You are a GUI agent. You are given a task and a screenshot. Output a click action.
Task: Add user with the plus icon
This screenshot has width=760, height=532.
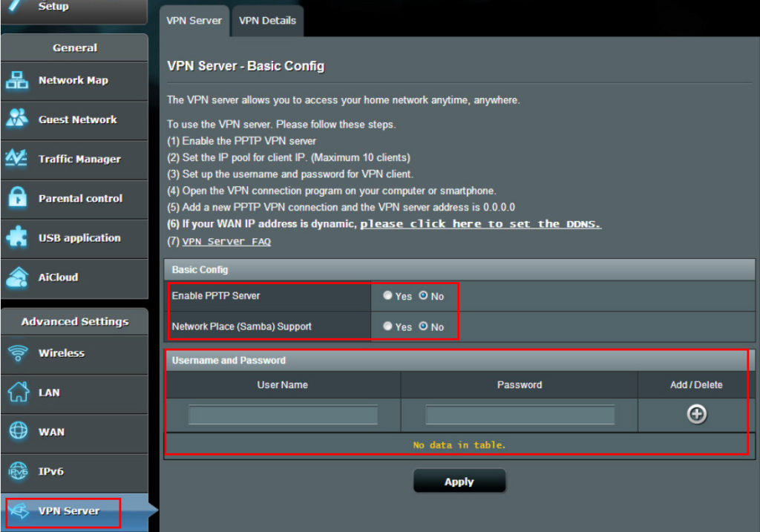[696, 414]
